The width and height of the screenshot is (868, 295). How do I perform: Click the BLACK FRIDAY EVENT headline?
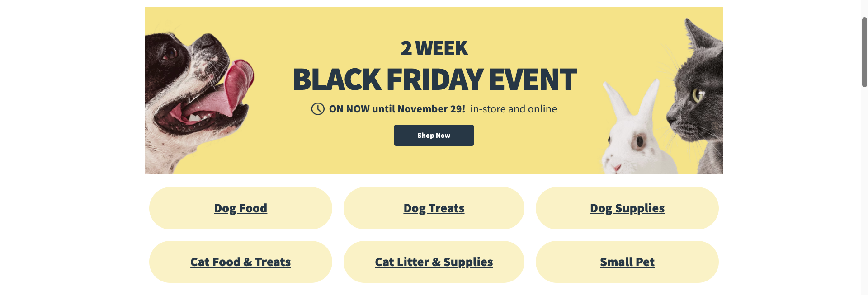pyautogui.click(x=434, y=80)
